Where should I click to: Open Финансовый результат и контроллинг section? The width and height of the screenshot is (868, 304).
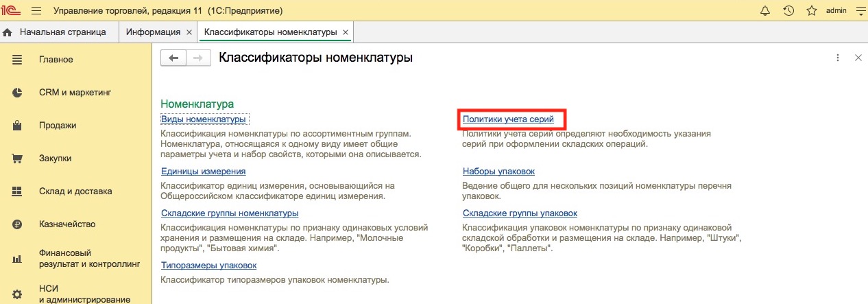click(89, 257)
